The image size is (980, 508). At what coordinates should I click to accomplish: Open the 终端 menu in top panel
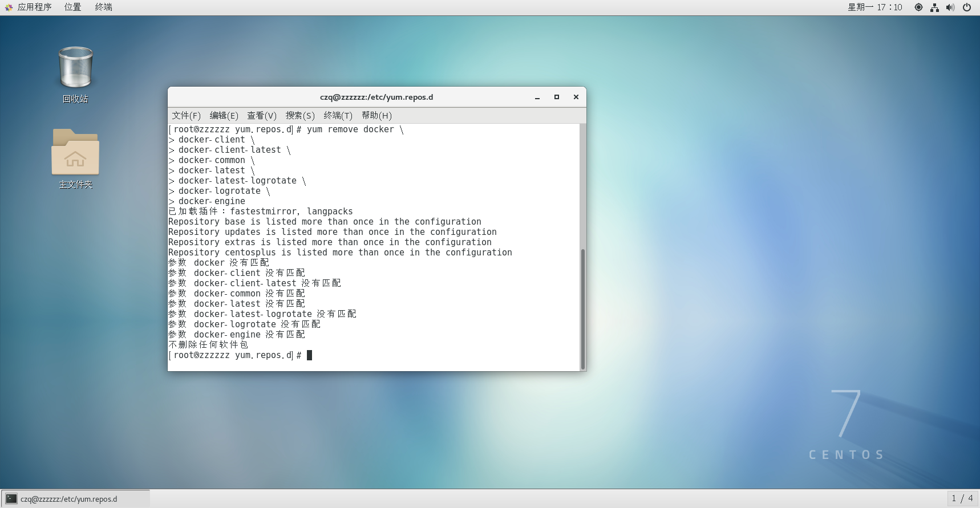click(x=103, y=7)
